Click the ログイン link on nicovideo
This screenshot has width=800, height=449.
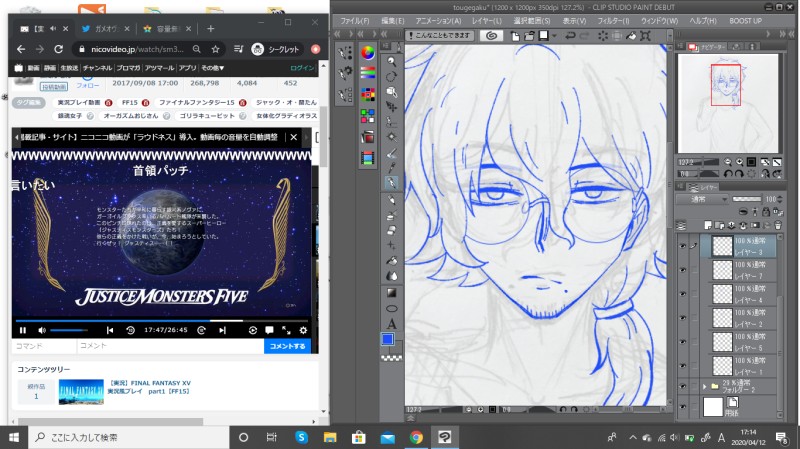click(x=302, y=68)
